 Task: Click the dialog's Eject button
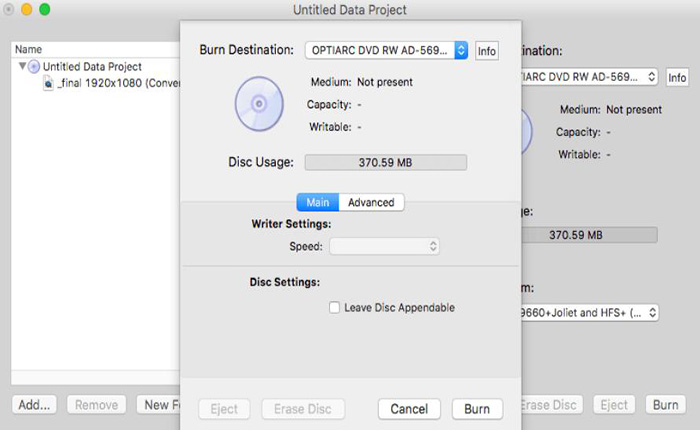point(224,409)
